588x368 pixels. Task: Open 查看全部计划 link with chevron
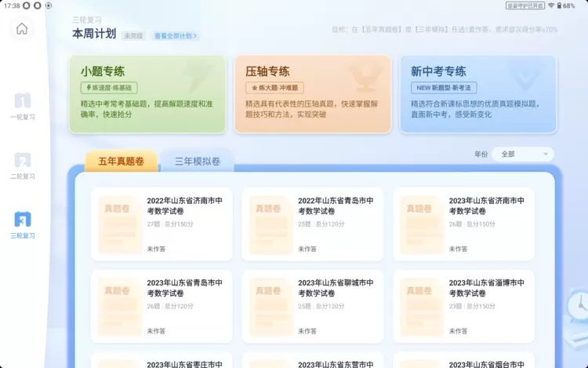point(176,35)
